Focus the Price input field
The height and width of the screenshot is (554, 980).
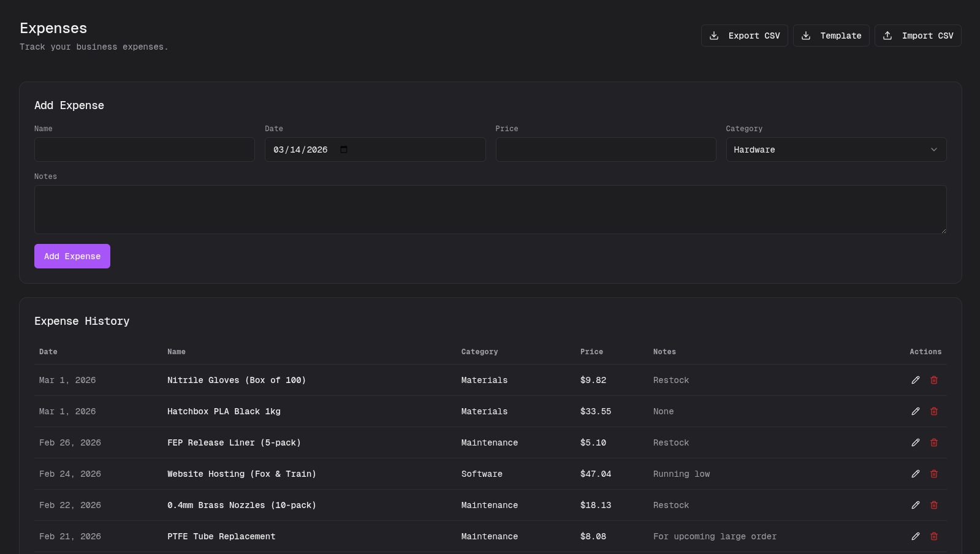(x=606, y=150)
